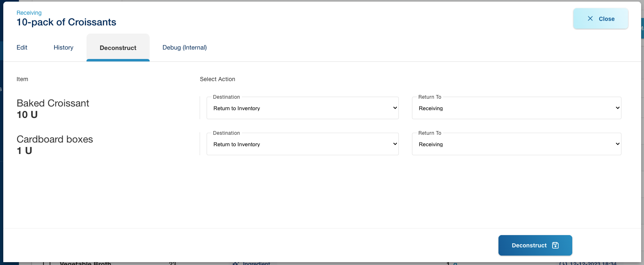Expand Cardboard boxes Return To dropdown

click(516, 144)
